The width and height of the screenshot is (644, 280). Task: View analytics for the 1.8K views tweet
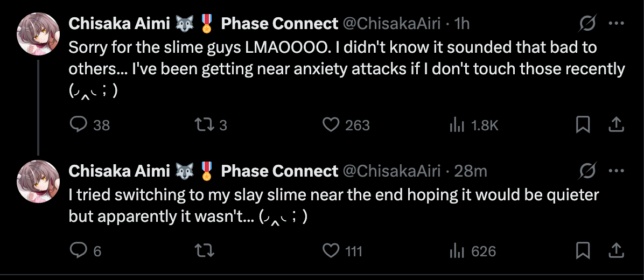point(457,125)
